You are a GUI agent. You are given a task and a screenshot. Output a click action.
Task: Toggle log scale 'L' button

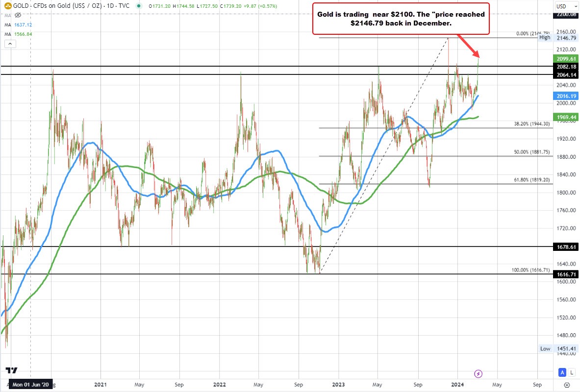point(571,373)
